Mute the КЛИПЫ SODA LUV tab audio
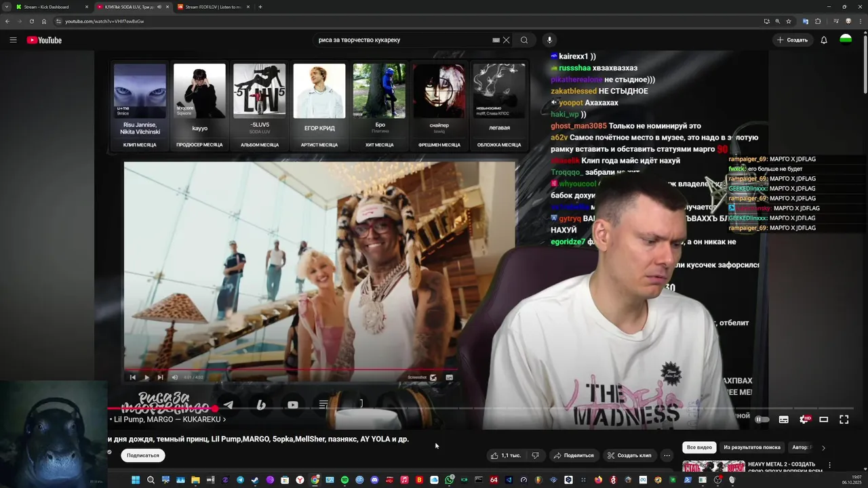868x488 pixels. coord(159,7)
